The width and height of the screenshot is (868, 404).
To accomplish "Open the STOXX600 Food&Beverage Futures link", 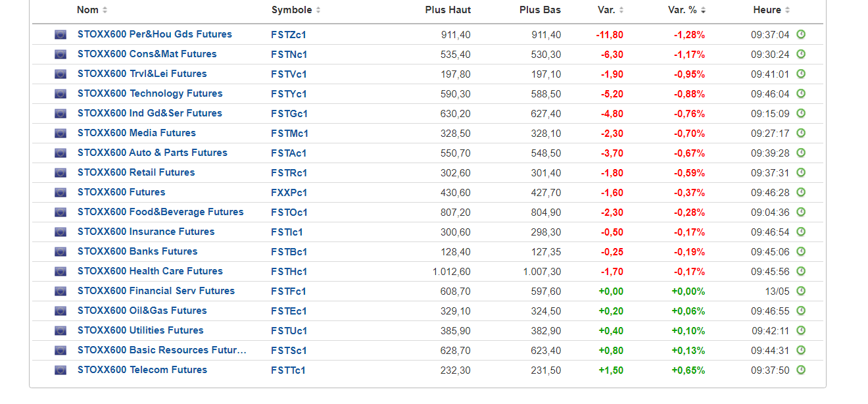I will click(x=160, y=212).
